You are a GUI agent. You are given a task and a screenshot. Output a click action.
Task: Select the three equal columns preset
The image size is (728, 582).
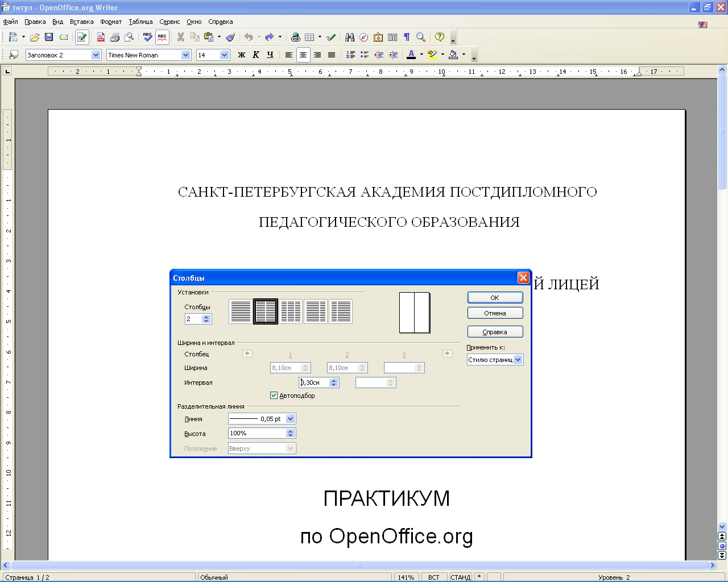(x=291, y=311)
